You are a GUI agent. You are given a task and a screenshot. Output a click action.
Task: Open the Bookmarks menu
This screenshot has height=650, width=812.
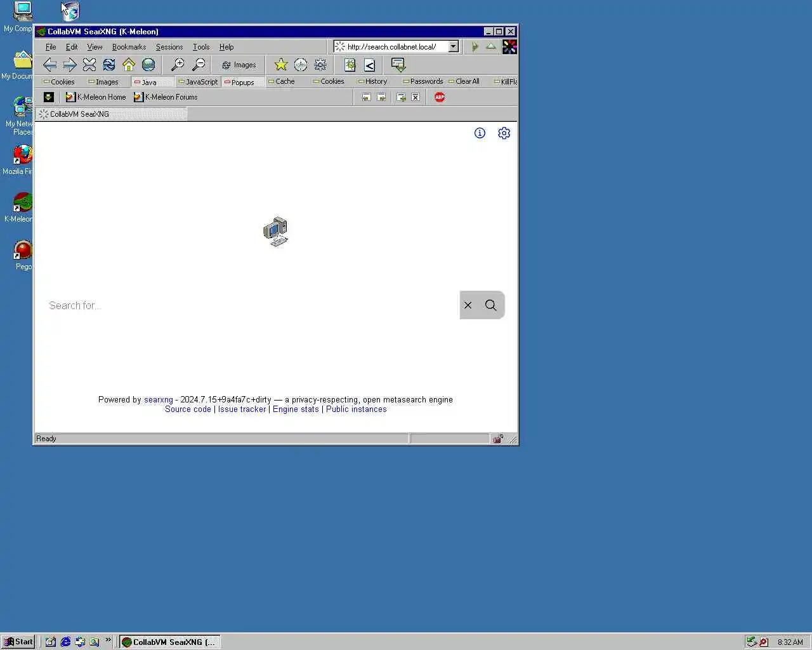129,47
